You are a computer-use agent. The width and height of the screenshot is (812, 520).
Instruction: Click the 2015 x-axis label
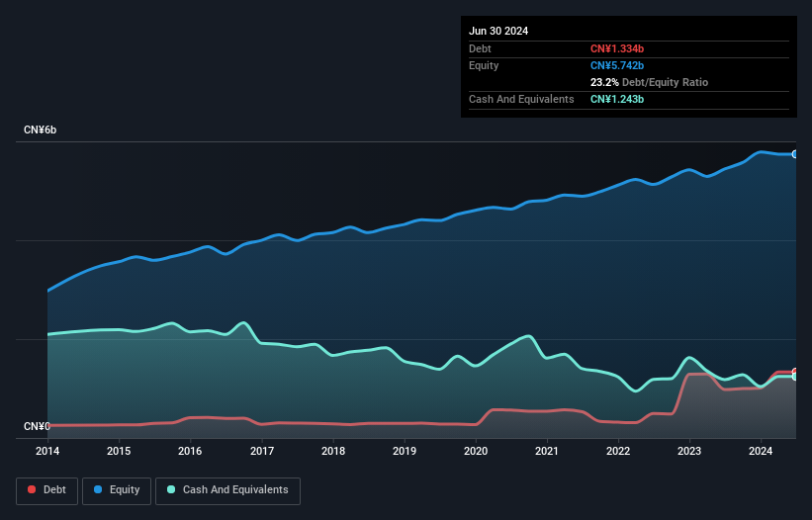click(x=119, y=451)
